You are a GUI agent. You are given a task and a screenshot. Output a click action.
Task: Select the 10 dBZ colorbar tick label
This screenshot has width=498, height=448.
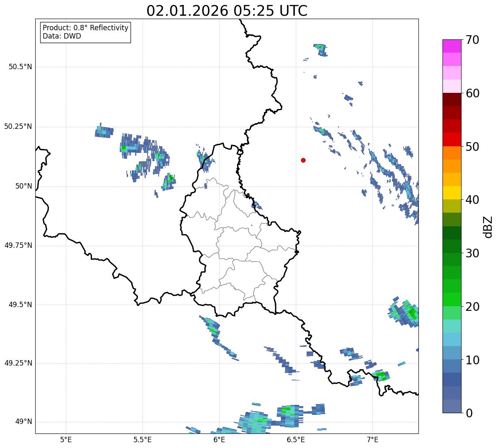[x=473, y=360]
